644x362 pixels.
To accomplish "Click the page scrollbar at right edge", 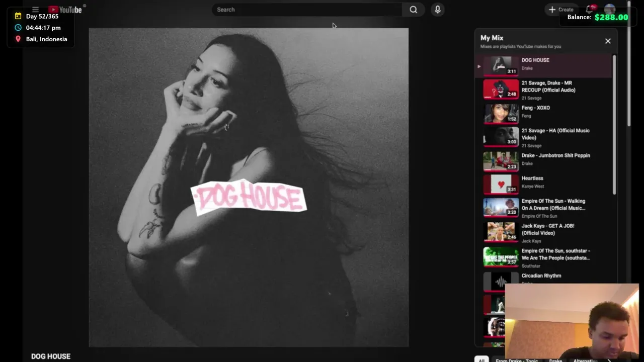I will [x=629, y=64].
